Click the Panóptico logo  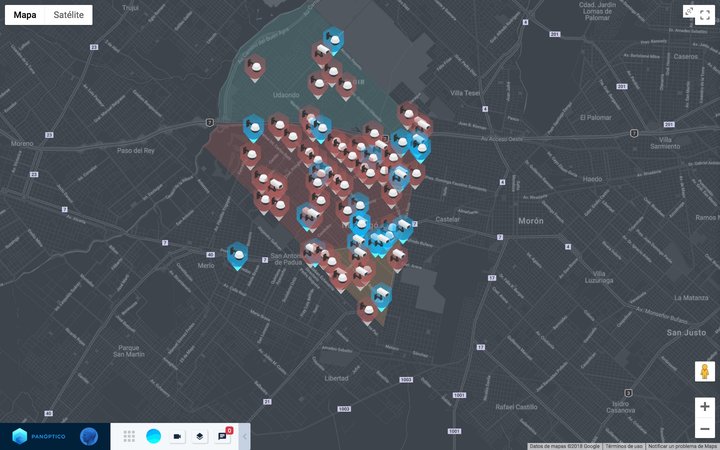[x=38, y=436]
